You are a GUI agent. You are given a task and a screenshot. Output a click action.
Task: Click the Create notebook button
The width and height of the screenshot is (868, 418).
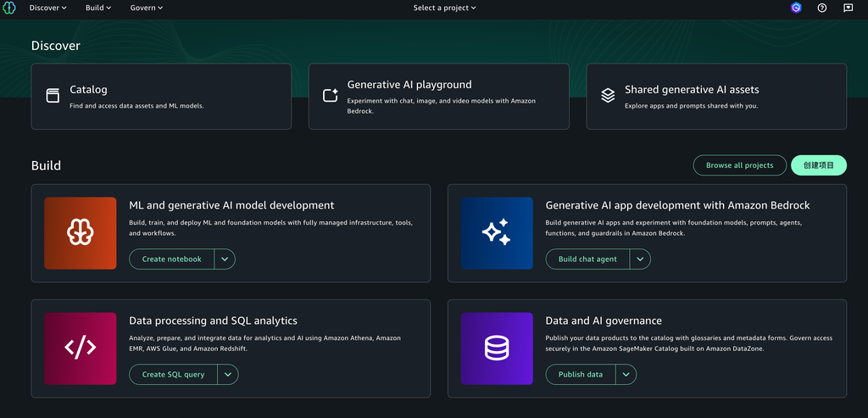click(x=171, y=259)
